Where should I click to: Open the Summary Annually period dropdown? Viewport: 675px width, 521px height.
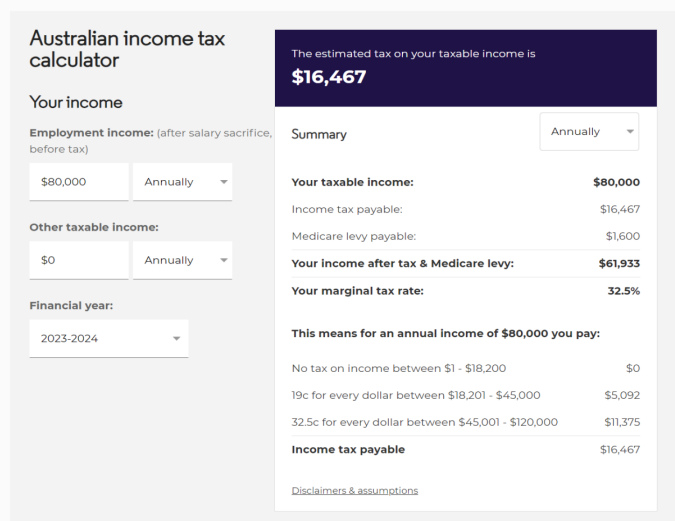pyautogui.click(x=589, y=132)
